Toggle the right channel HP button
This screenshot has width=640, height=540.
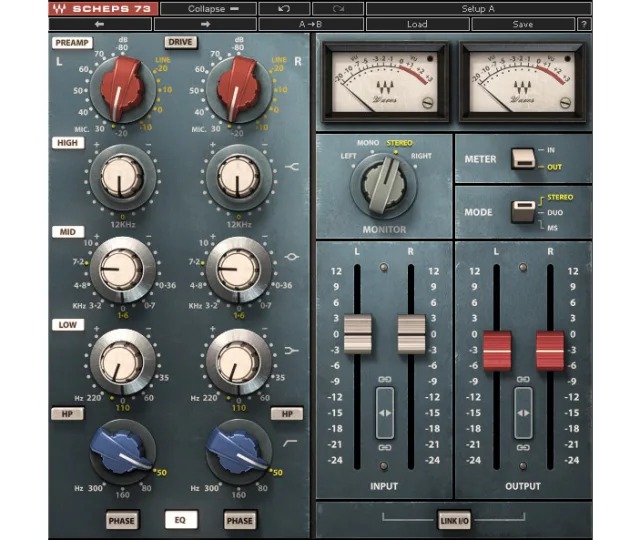tap(287, 414)
